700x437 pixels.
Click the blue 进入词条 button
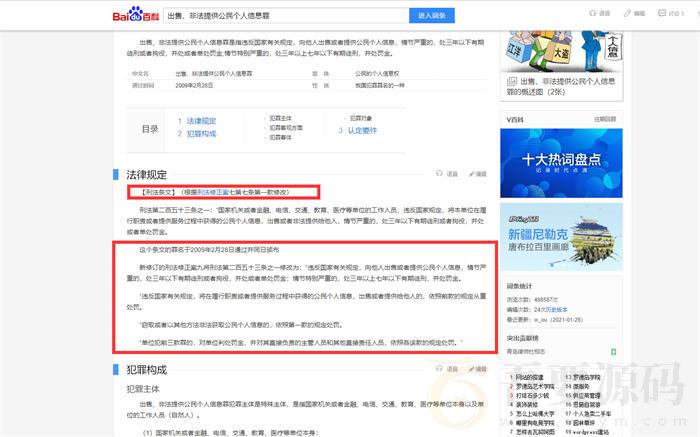click(432, 15)
